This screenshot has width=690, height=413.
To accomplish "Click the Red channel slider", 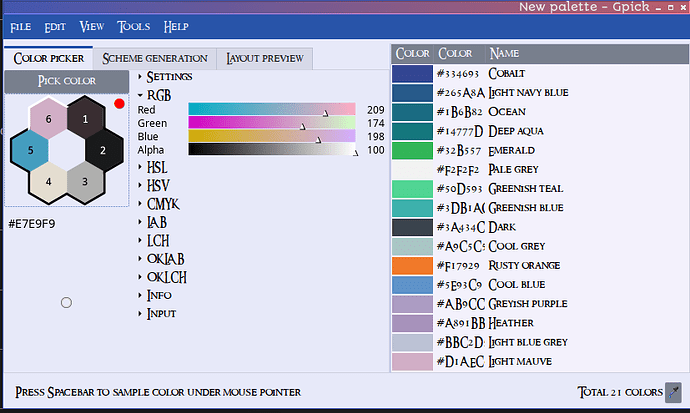I will (271, 110).
